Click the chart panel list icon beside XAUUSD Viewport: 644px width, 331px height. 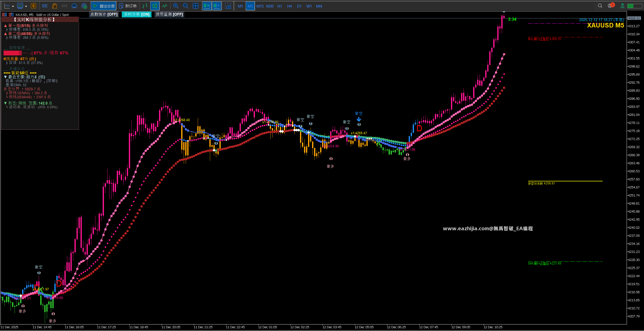coord(4,15)
